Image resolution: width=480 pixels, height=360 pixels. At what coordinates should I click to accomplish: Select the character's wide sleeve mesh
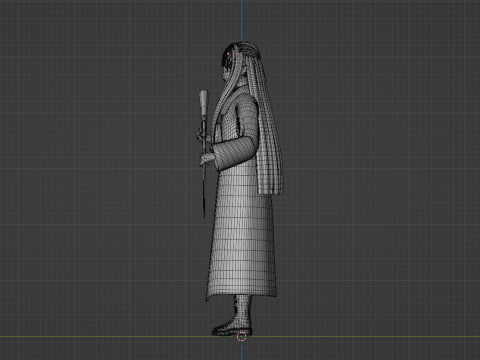(236, 152)
